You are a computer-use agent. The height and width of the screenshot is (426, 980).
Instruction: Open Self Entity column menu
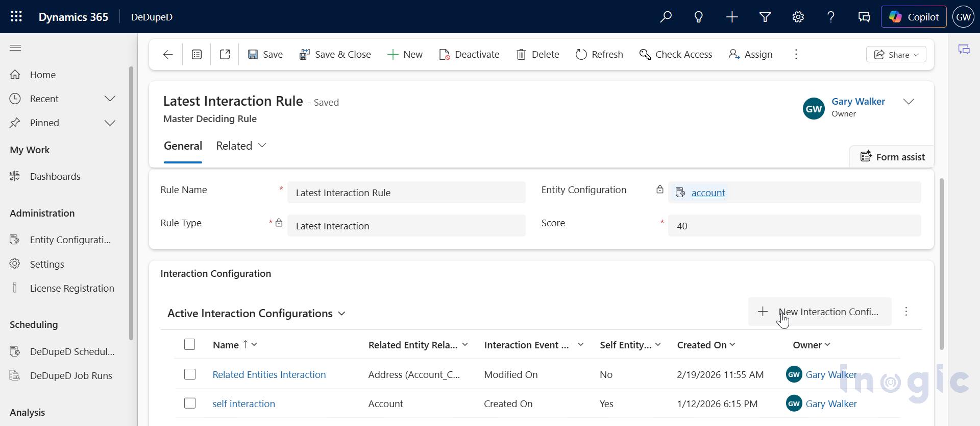pos(658,345)
